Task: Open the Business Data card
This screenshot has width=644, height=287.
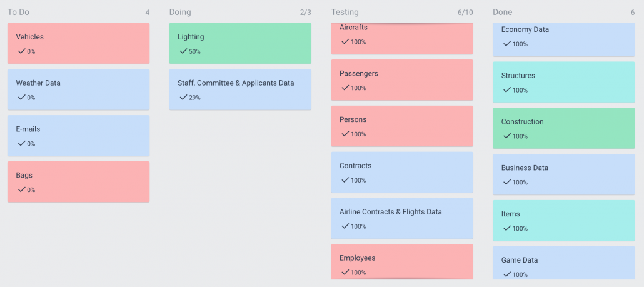Action: coord(563,174)
